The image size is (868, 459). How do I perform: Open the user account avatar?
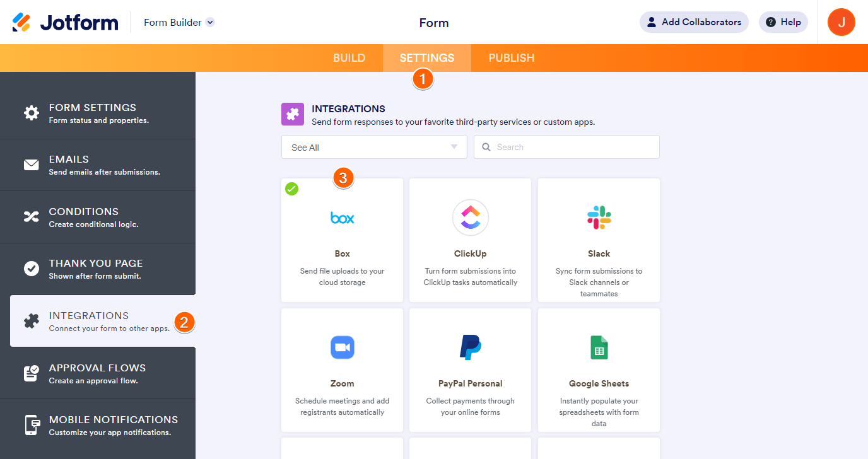tap(841, 22)
